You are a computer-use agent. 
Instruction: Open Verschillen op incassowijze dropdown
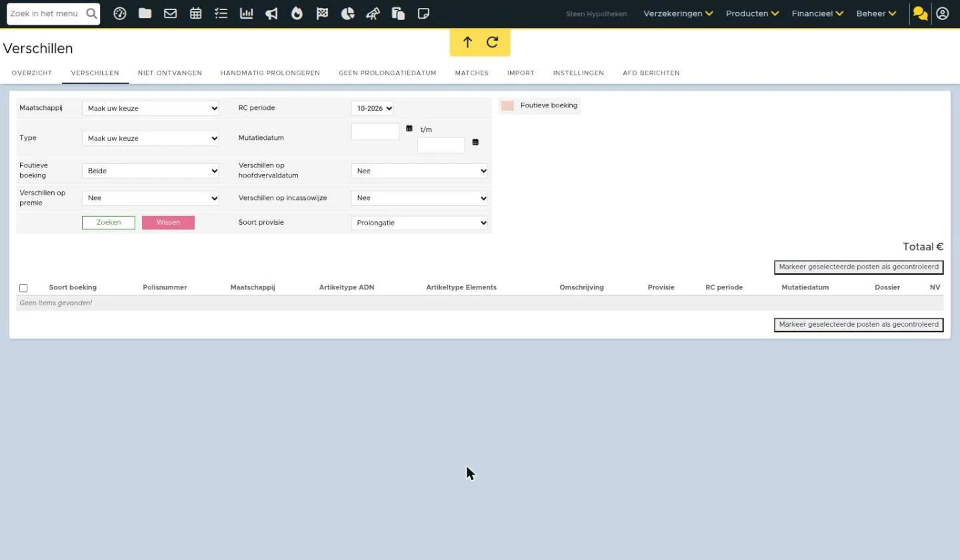pos(419,198)
